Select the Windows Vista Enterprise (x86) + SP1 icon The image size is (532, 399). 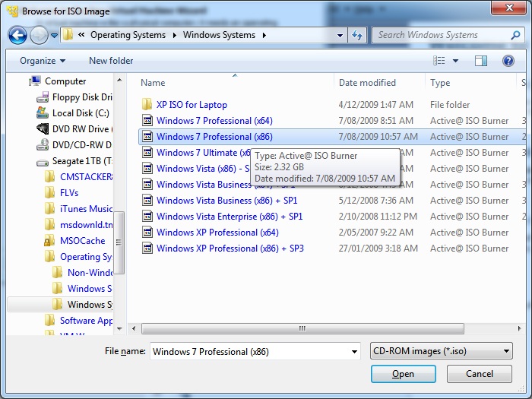(x=147, y=216)
